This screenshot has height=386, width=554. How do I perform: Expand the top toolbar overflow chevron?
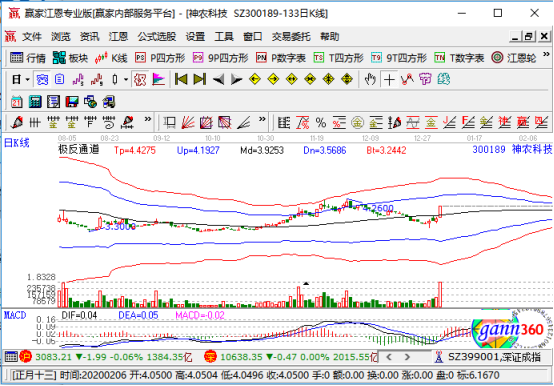click(x=546, y=54)
